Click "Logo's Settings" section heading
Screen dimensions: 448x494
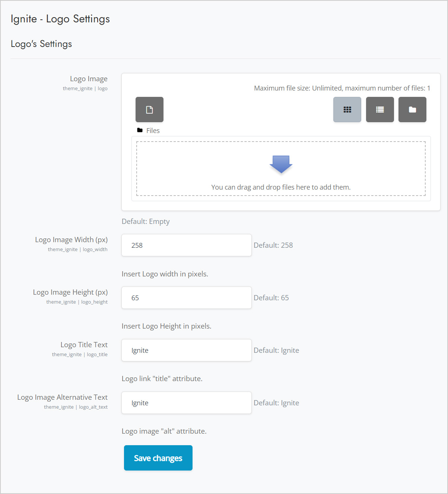(41, 44)
